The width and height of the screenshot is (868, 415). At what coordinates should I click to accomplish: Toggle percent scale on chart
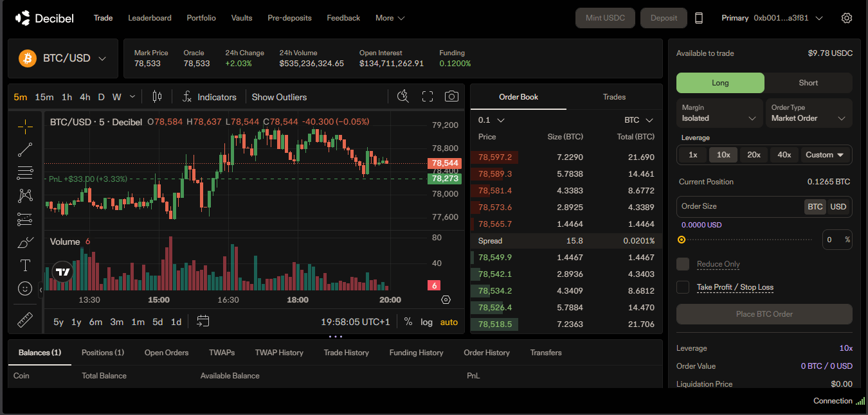[408, 322]
